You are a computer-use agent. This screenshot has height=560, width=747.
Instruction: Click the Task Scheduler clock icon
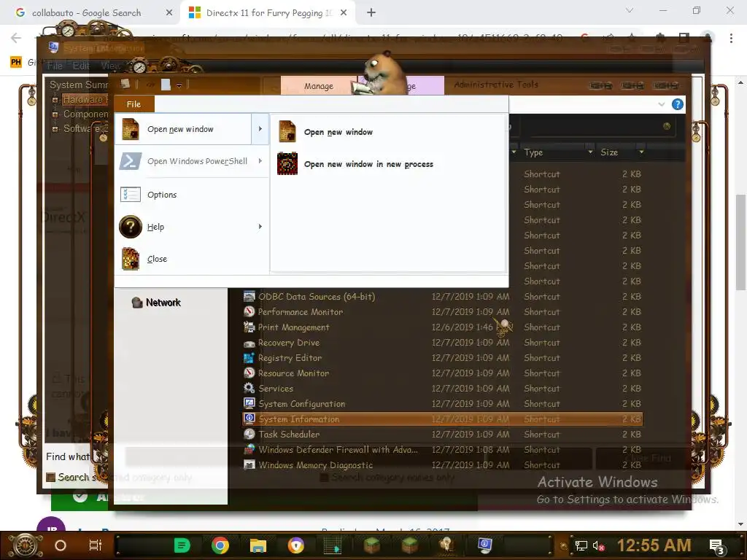click(x=249, y=434)
